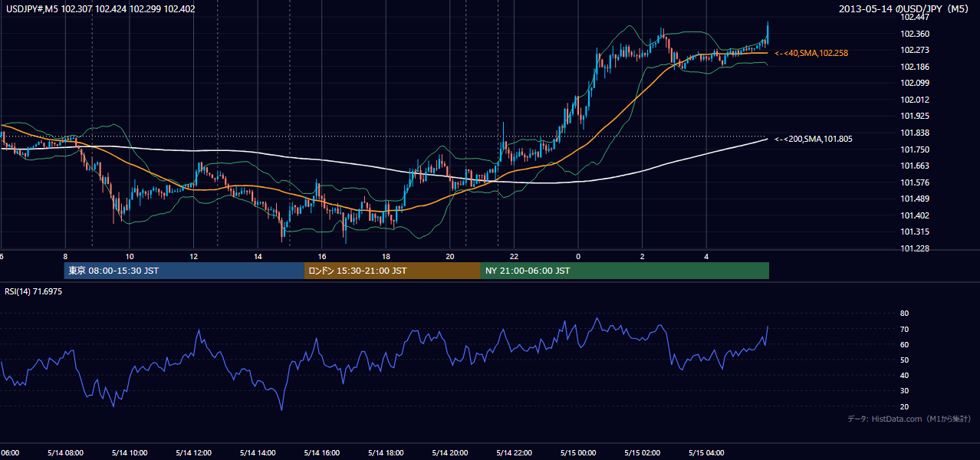
Task: Click price axis label 102.012
Action: point(915,100)
